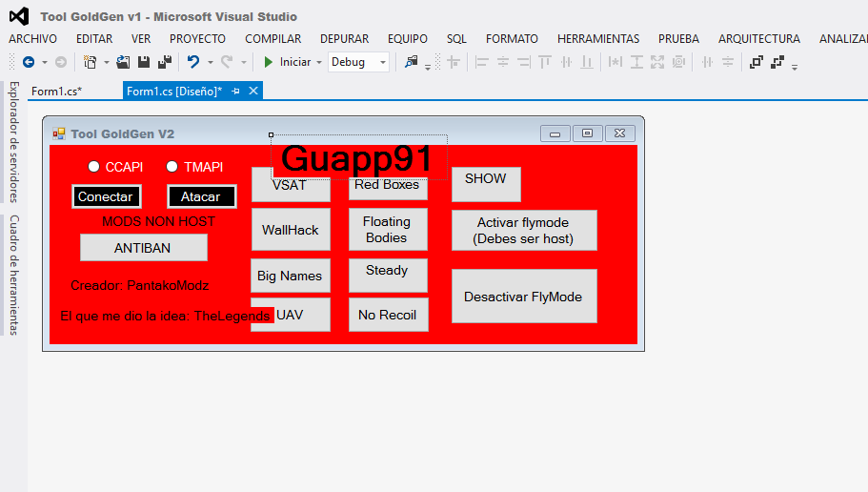
Task: Open the VER menu
Action: pos(141,39)
